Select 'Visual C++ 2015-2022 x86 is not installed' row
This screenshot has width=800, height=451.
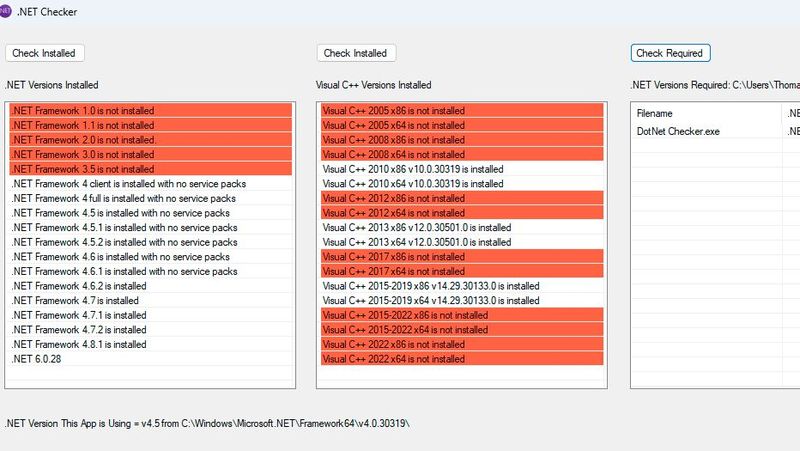462,315
